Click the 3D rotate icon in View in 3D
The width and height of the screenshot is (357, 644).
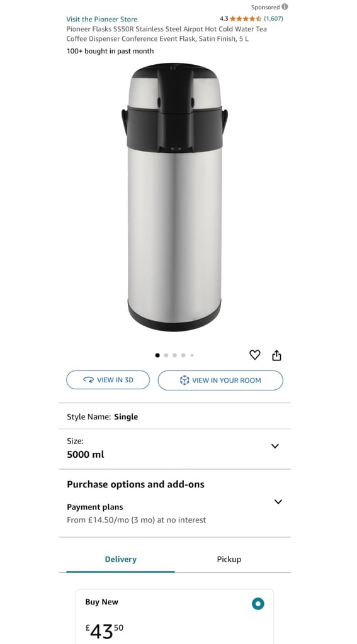point(88,380)
